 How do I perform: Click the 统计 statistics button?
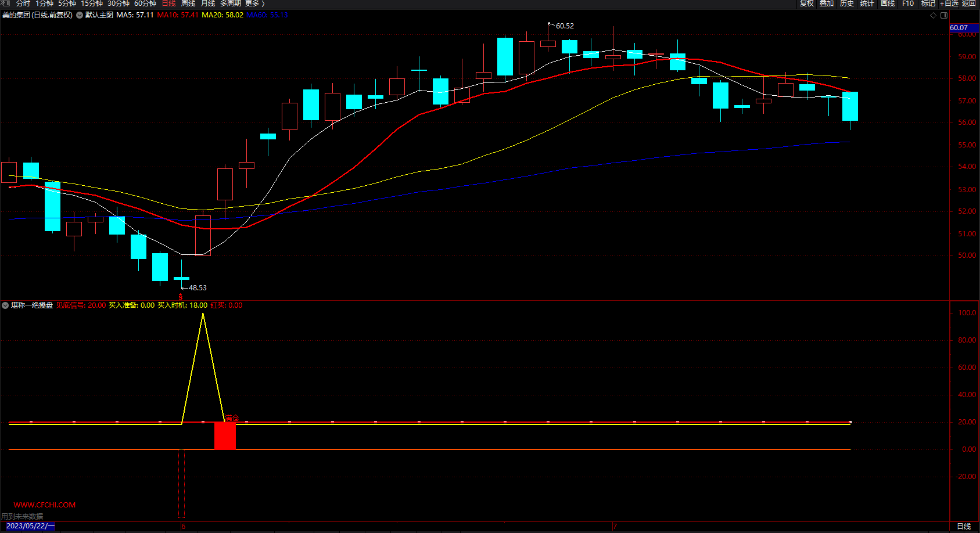tap(867, 3)
